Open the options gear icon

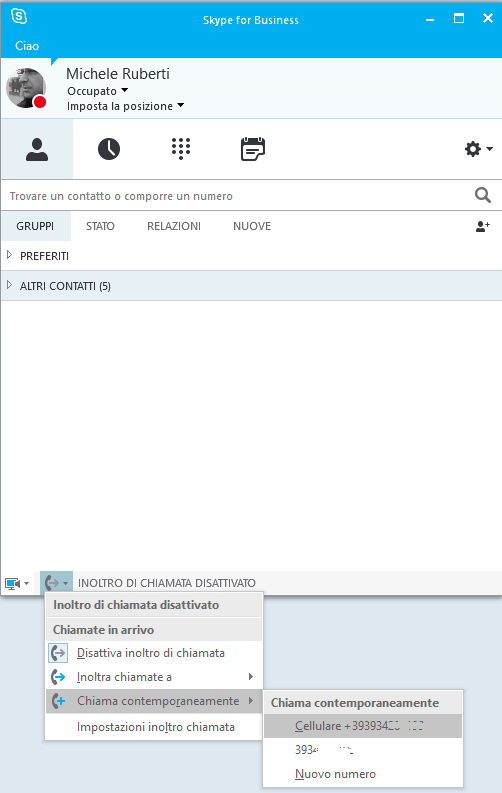[473, 149]
